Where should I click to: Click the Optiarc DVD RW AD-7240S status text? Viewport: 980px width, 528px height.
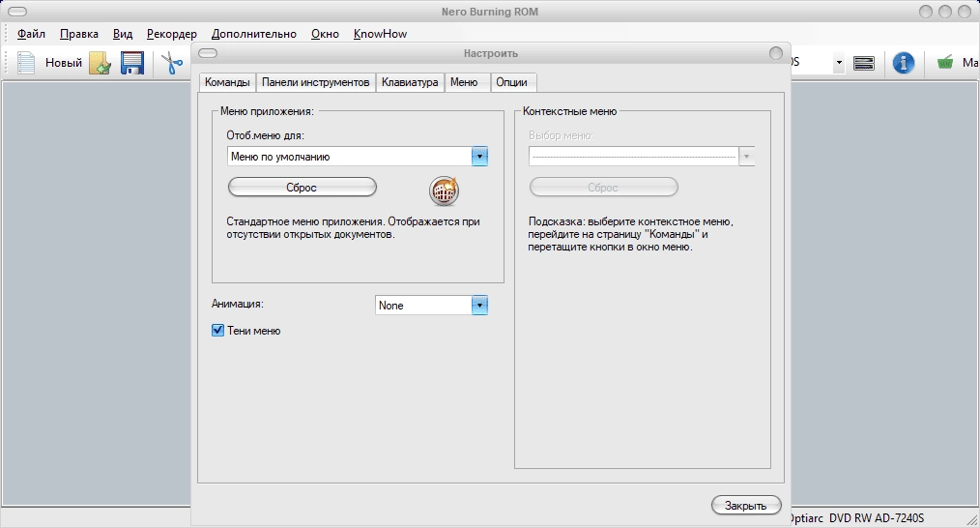tap(855, 518)
